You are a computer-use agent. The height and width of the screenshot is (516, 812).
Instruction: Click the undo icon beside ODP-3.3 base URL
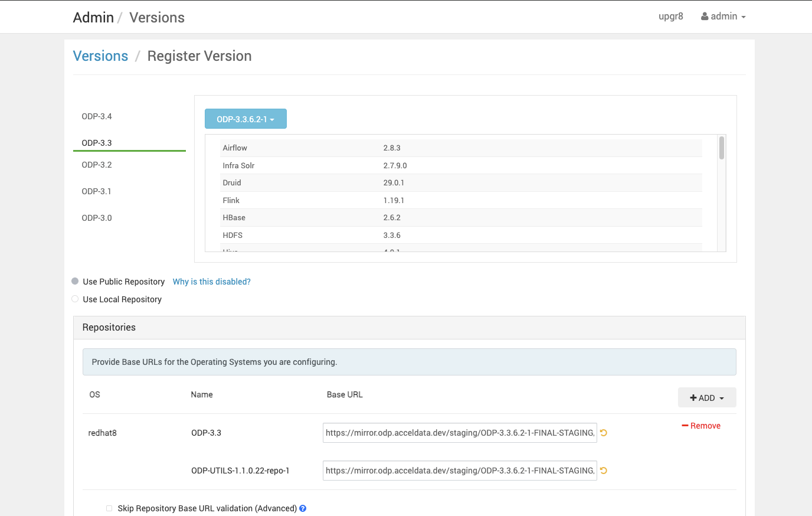(604, 433)
